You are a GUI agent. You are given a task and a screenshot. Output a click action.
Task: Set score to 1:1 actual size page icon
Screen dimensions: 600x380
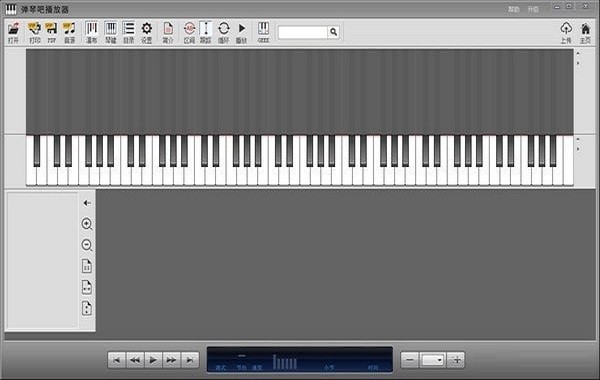(87, 266)
